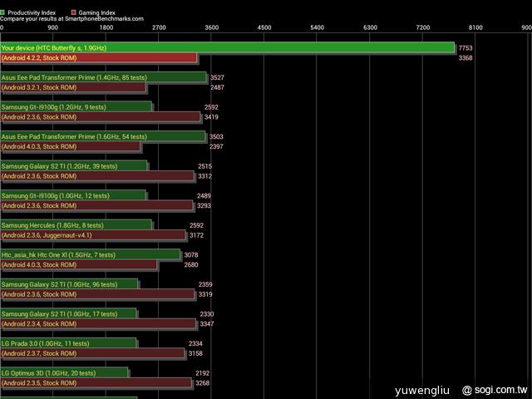Viewport: 532px width, 399px height.
Task: Choose Samsung Galaxy S2 TI 1.0GHz, 96 tests bar
Action: (x=69, y=284)
